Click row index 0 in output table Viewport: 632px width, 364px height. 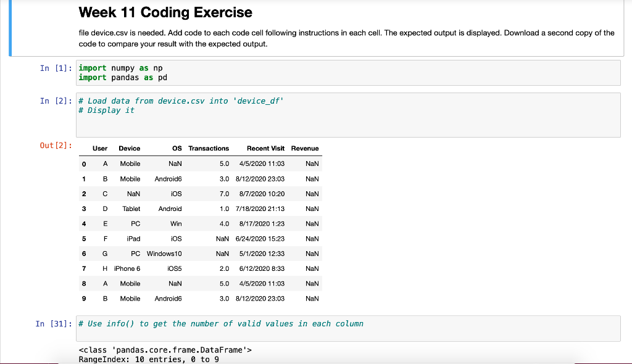[x=84, y=163]
